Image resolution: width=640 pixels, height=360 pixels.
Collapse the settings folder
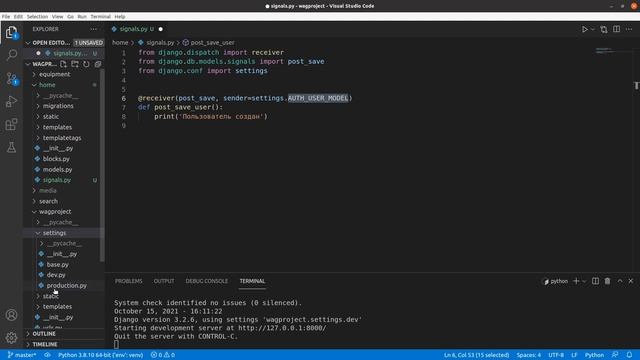tap(54, 233)
